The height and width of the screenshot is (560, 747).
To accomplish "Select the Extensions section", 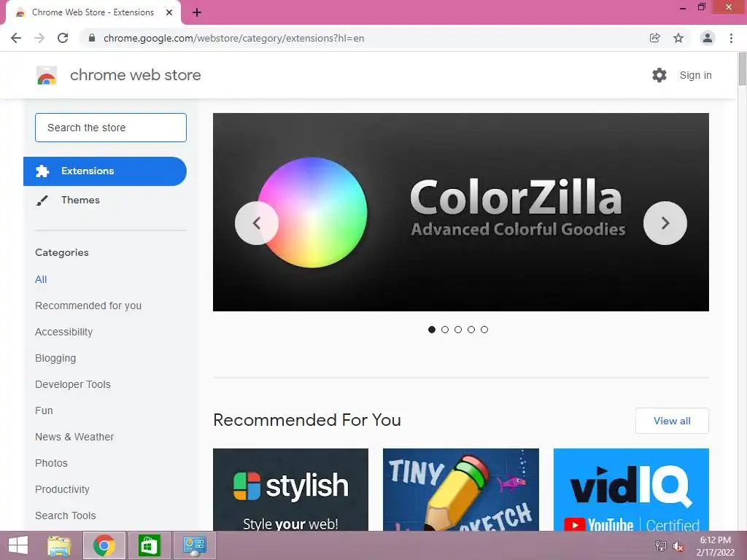I will [105, 171].
